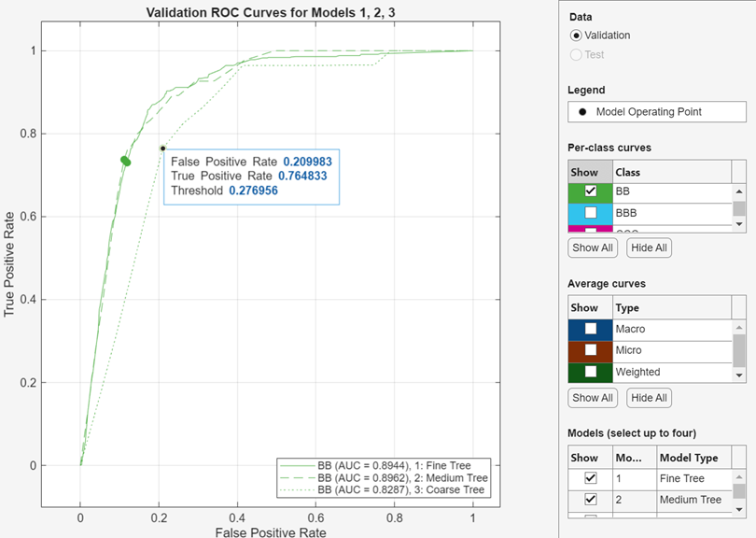This screenshot has width=756, height=538.
Task: Click Show All under Per-class curves
Action: click(x=593, y=248)
